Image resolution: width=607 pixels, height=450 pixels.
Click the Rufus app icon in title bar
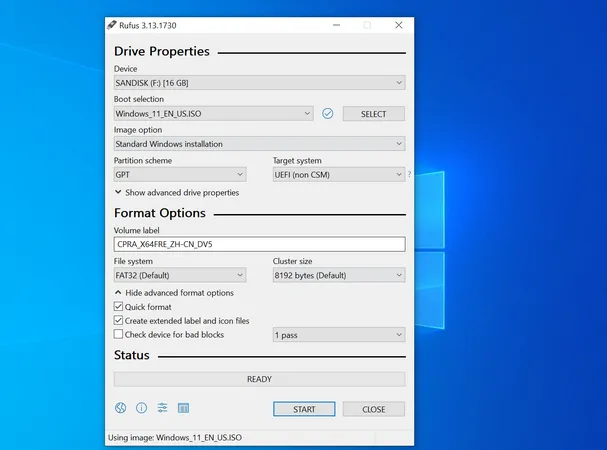(x=113, y=25)
